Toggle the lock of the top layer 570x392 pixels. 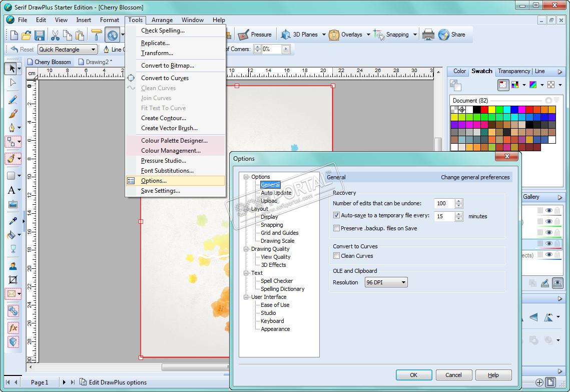557,211
